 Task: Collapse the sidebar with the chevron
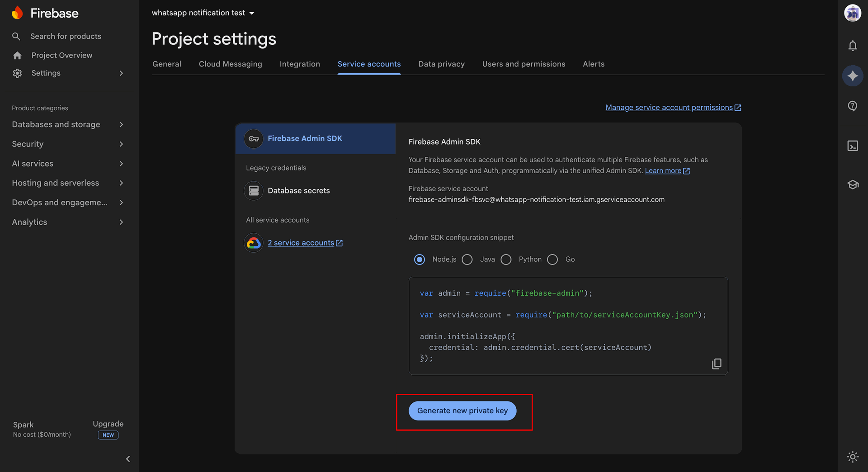coord(128,459)
